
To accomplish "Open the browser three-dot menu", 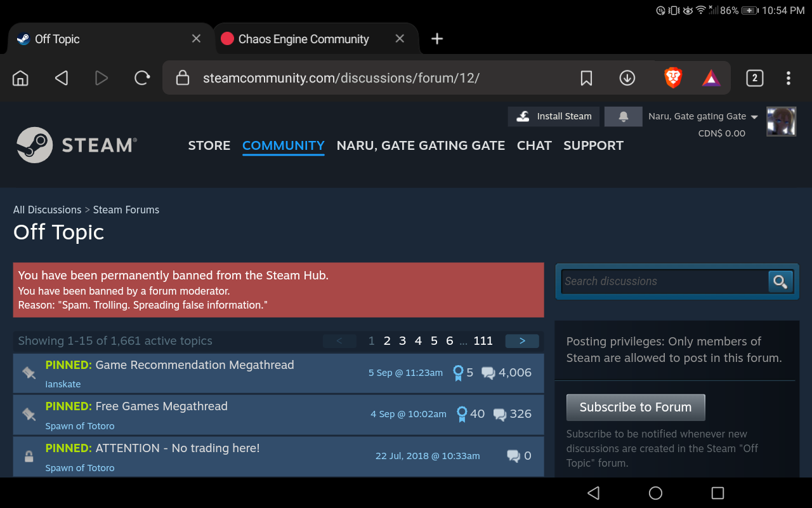I will click(789, 78).
